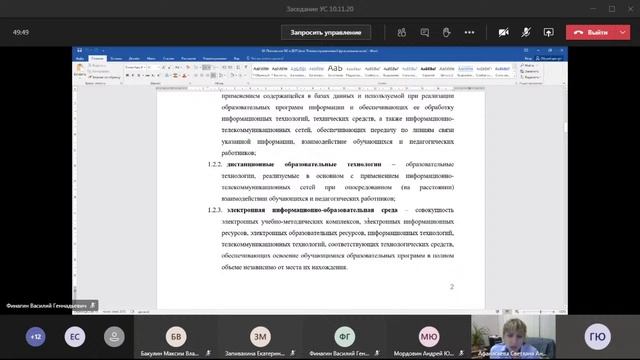Switch to read mode view icon

[x=498, y=311]
